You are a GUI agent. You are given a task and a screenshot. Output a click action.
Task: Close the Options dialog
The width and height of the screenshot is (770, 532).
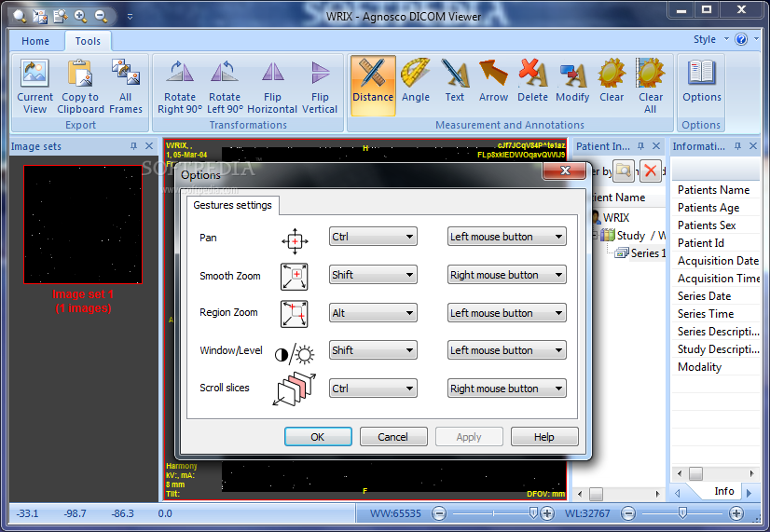point(565,171)
